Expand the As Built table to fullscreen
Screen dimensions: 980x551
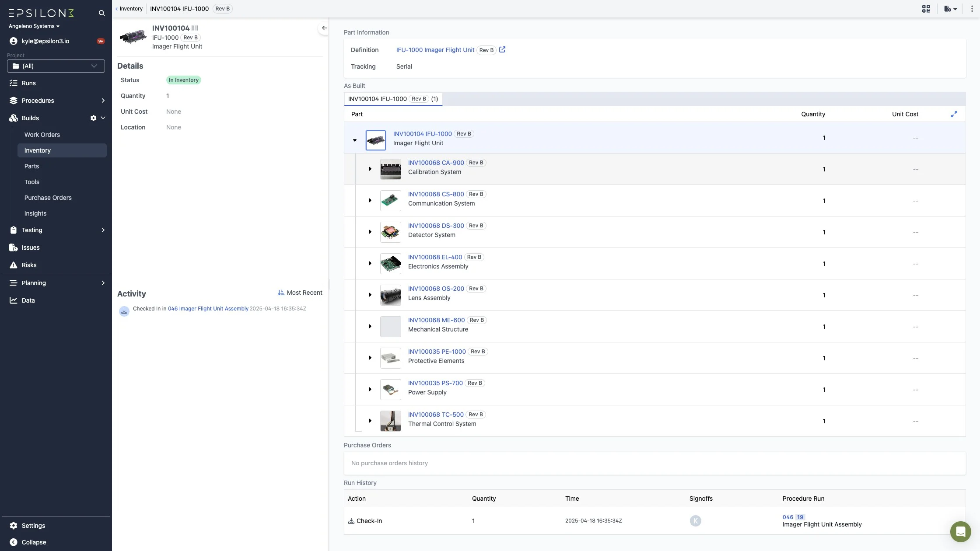[954, 114]
